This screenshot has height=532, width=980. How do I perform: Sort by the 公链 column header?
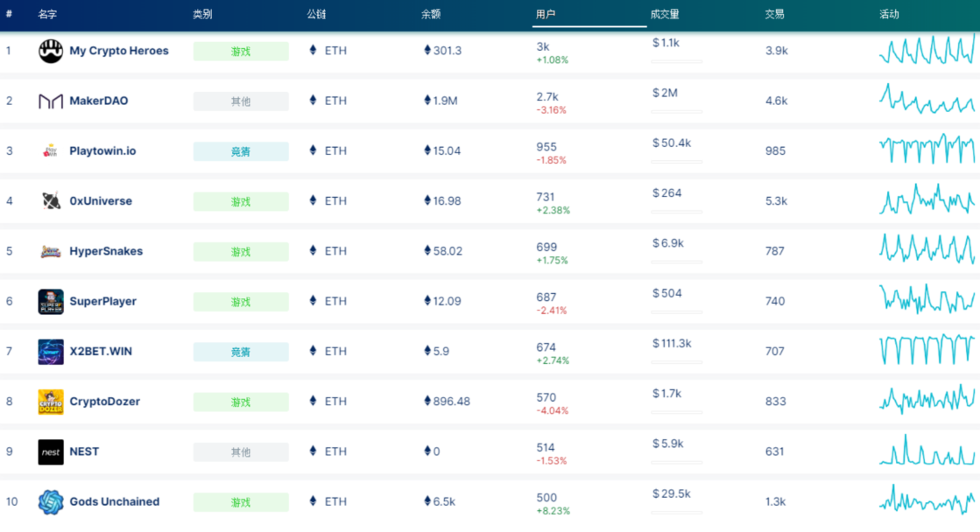pos(316,14)
